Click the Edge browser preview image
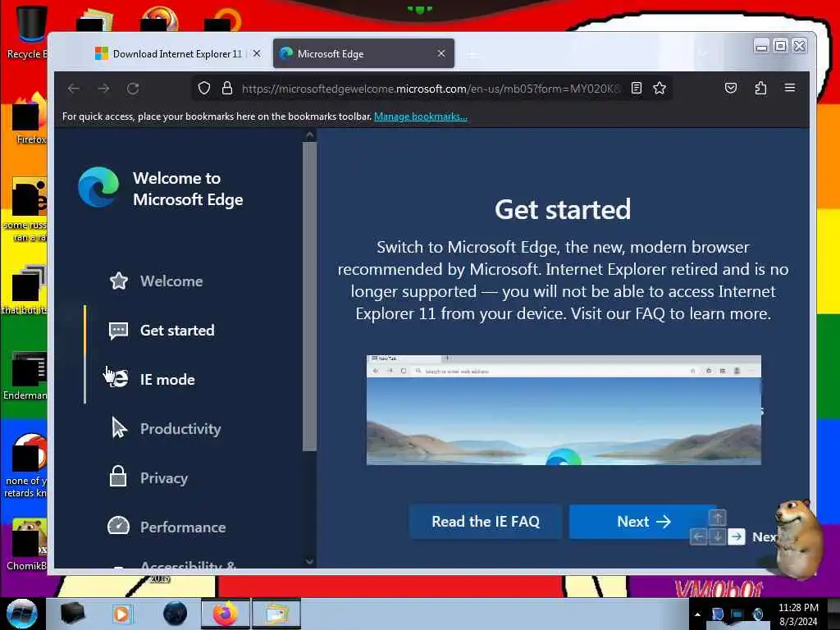This screenshot has height=630, width=840. point(564,410)
